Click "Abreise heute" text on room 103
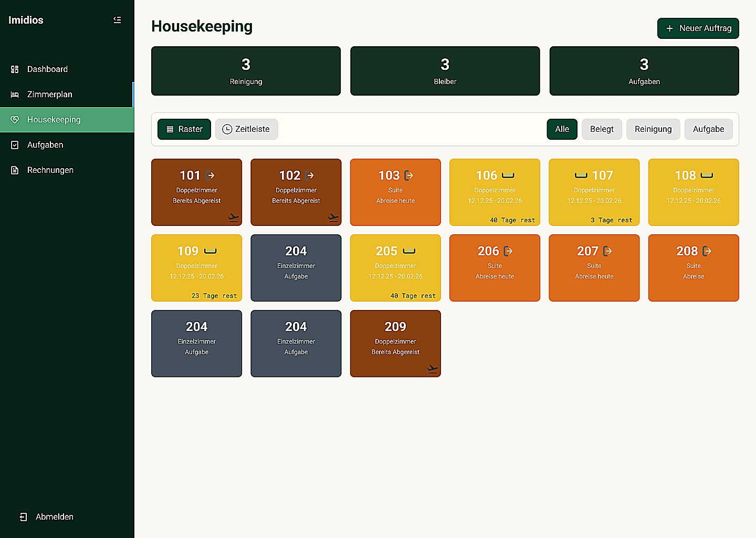The width and height of the screenshot is (756, 538). pos(395,201)
